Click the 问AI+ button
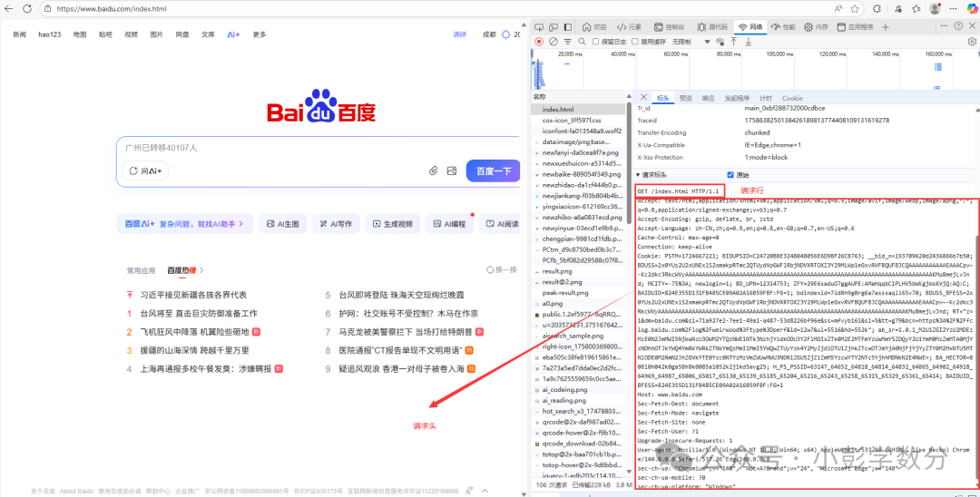 145,171
